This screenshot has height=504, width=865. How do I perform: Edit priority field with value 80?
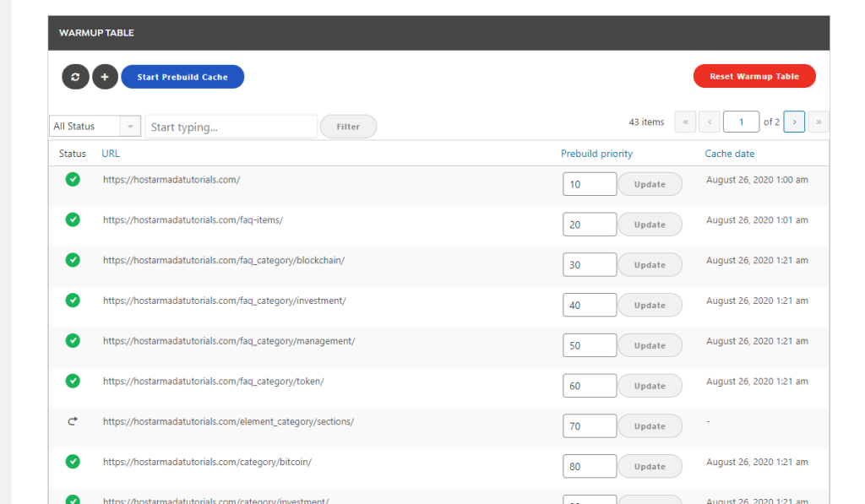pos(590,465)
